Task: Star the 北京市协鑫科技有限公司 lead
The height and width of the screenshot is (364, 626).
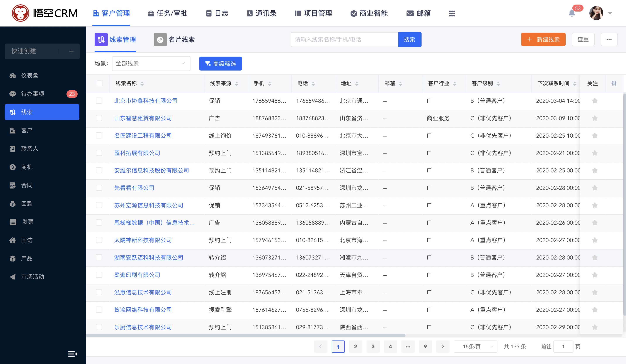Action: 594,101
